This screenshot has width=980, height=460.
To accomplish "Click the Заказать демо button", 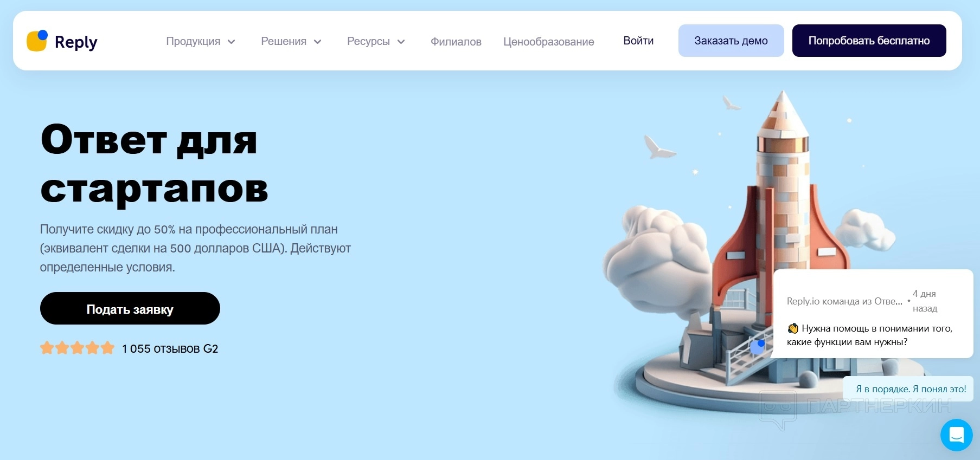I will (731, 41).
